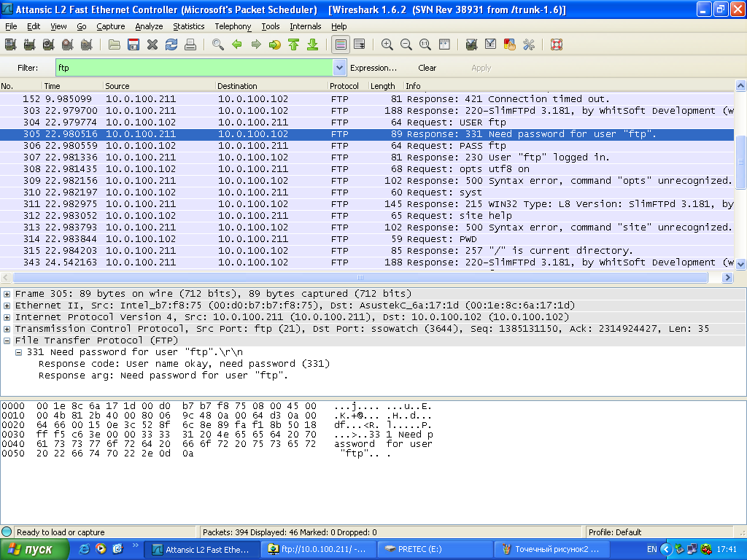Jump to the first packet

tap(294, 44)
